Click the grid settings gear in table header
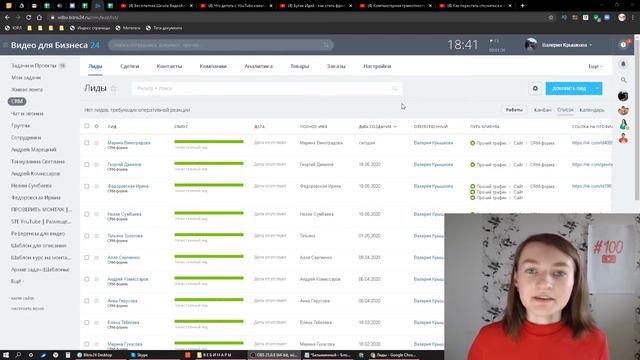Screen dimensions: 640x360 (97, 126)
